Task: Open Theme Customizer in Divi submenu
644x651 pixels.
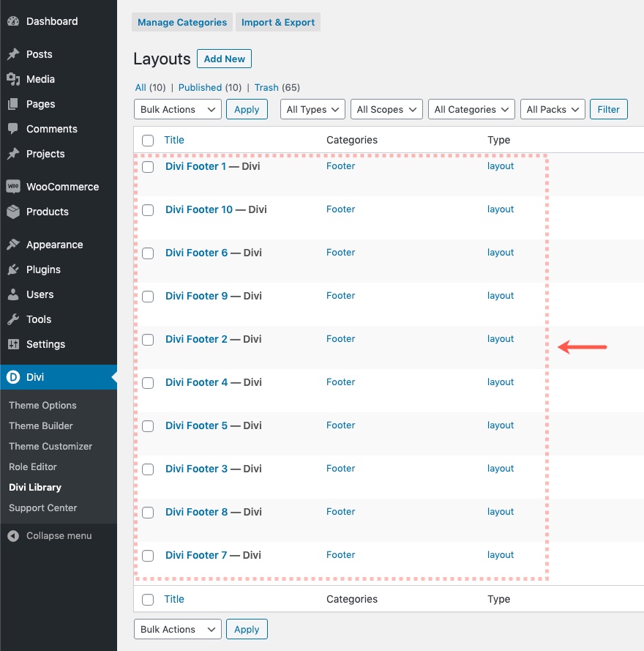Action: click(50, 446)
